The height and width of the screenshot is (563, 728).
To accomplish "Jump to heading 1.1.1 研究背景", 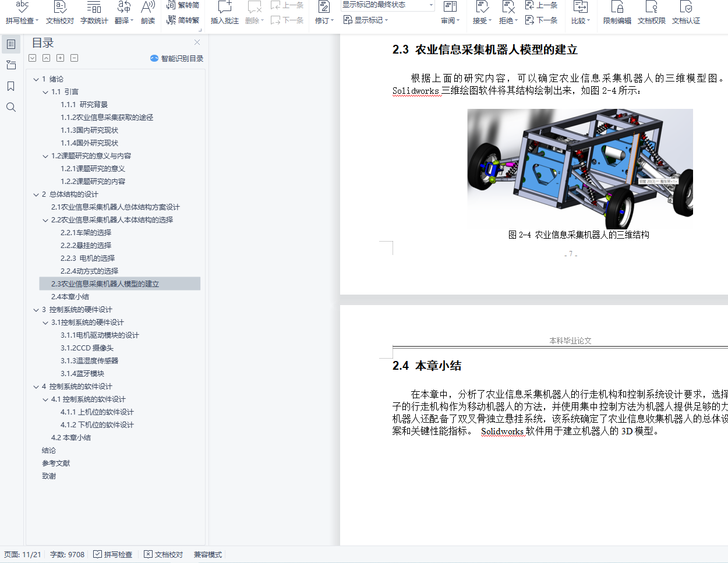I will 84,105.
